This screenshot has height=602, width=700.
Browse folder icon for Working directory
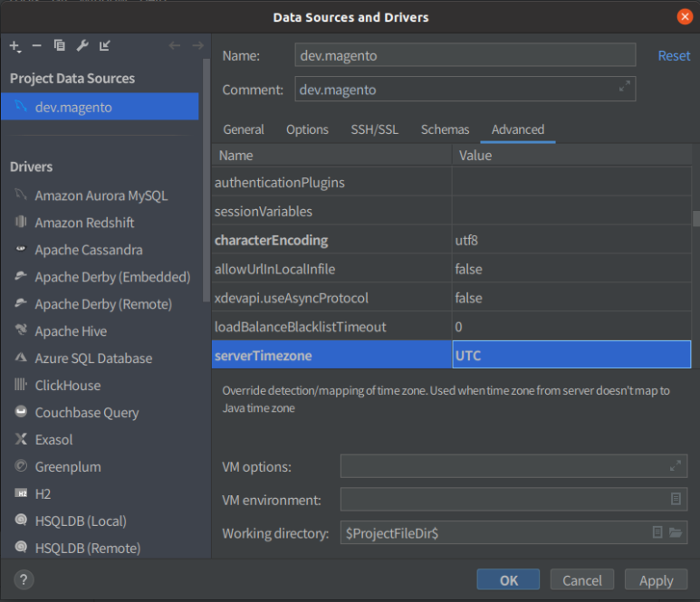pyautogui.click(x=676, y=532)
